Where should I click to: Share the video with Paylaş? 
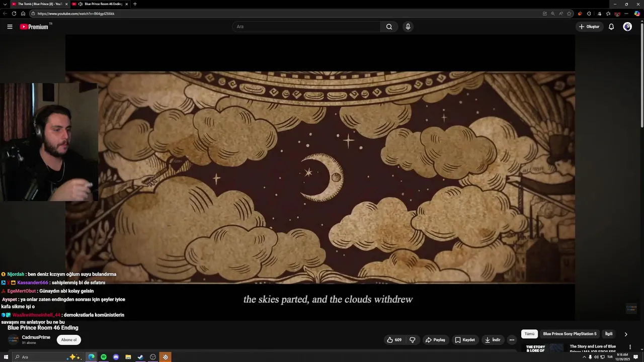(x=435, y=340)
